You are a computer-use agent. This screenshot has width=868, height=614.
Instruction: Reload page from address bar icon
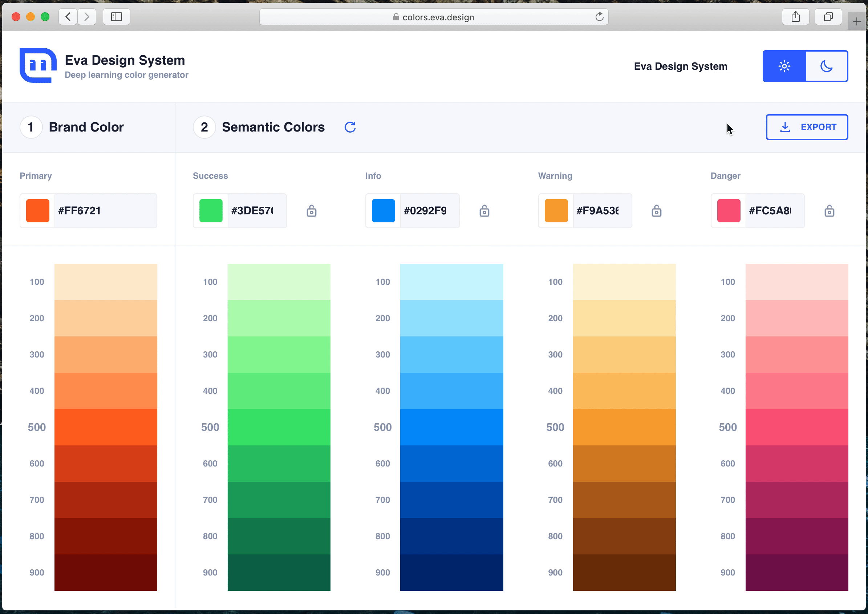599,17
